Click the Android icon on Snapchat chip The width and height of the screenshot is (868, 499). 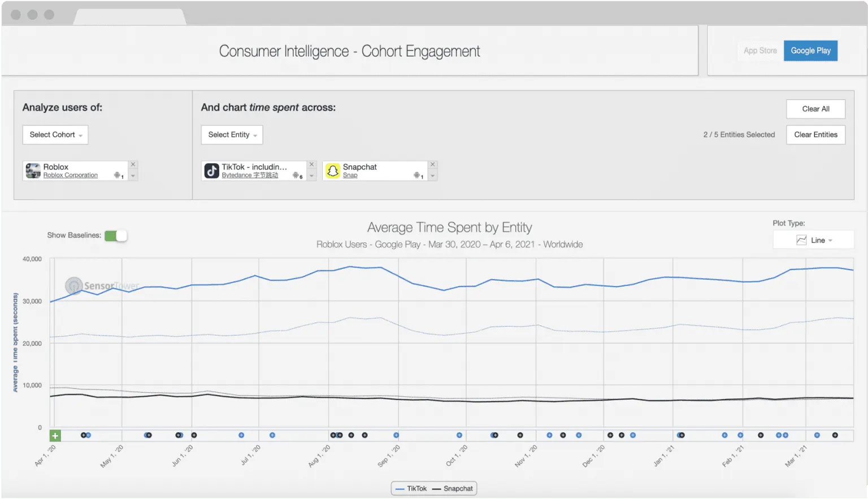(x=416, y=175)
